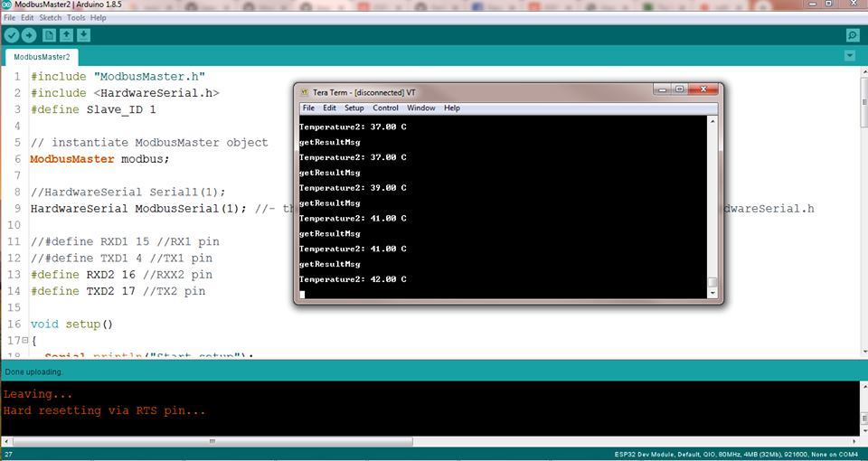The image size is (868, 461).
Task: Click '#include <HardwareSerial.h>' code line
Action: [x=125, y=93]
